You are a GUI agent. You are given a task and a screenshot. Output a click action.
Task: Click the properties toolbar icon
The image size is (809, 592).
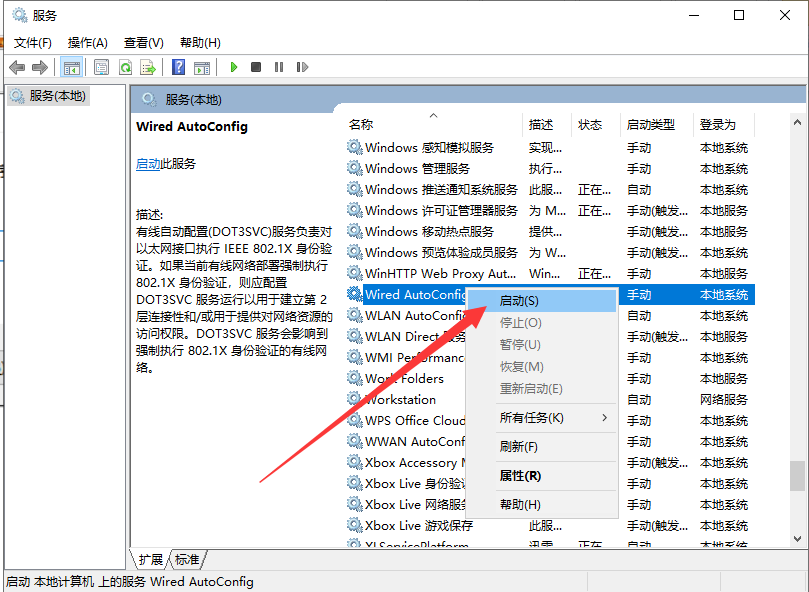101,67
